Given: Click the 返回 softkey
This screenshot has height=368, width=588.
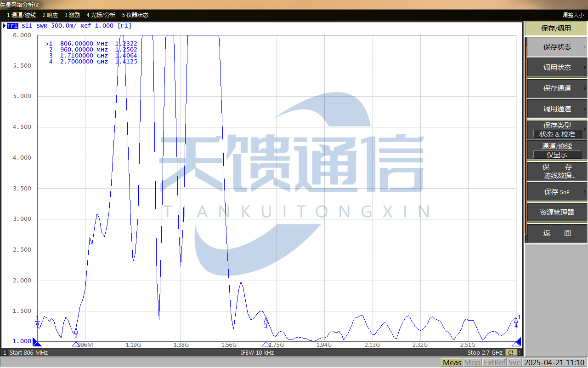Looking at the screenshot, I should click(557, 233).
